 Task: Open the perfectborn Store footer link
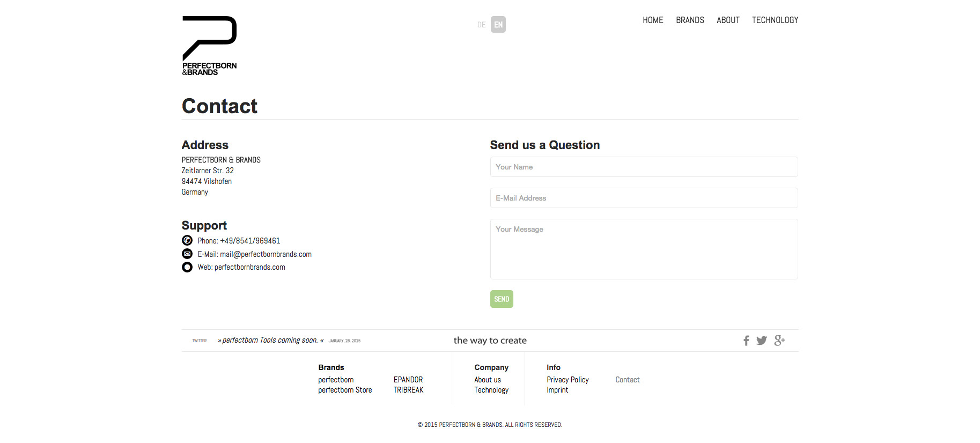(x=345, y=390)
